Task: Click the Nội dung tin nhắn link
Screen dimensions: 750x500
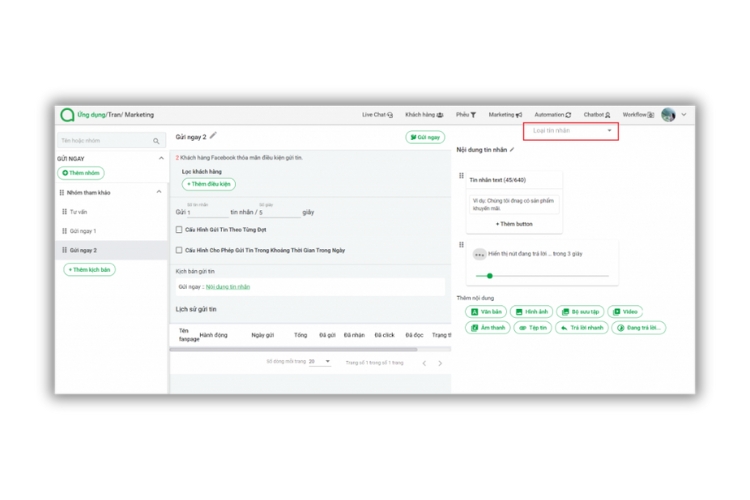Action: click(228, 287)
